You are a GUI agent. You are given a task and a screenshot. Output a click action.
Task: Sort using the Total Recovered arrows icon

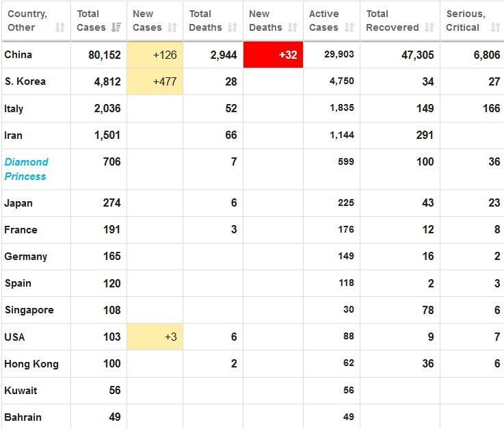tap(429, 27)
